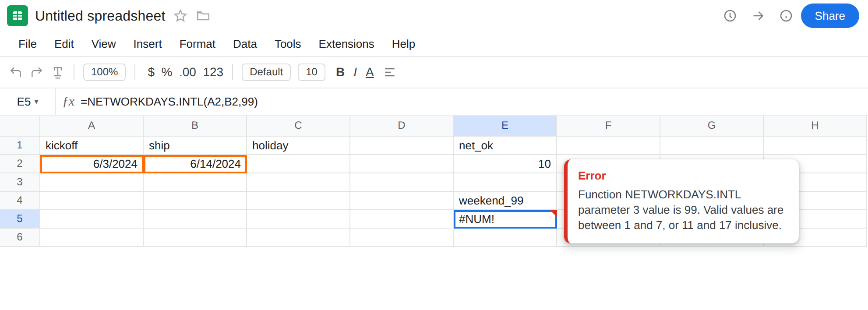Click the Error tooltip heading
This screenshot has height=310, width=868.
click(592, 176)
